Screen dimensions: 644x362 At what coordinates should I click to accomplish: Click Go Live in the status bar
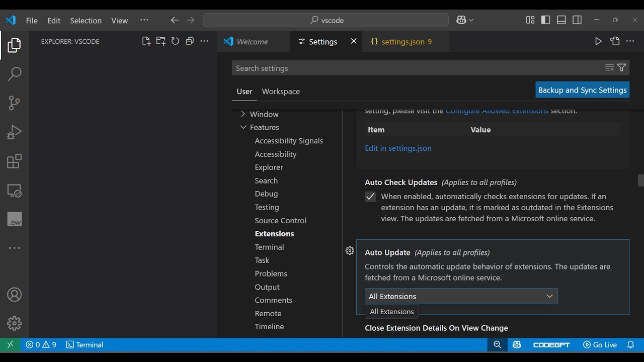pyautogui.click(x=600, y=344)
